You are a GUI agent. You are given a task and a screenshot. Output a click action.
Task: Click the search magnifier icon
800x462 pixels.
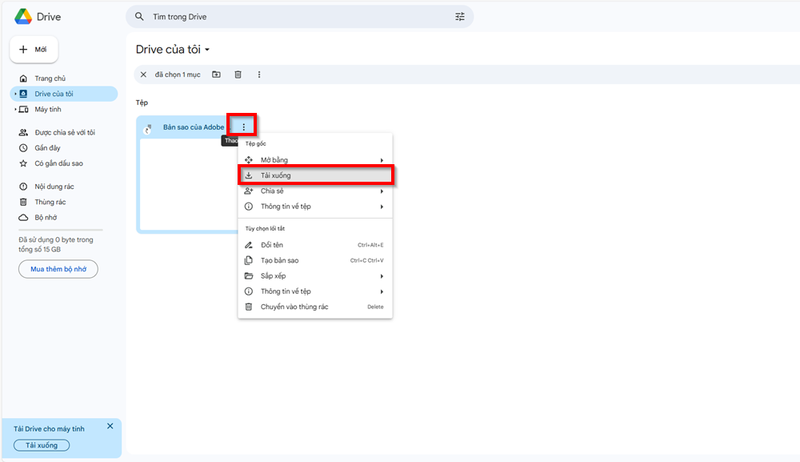pyautogui.click(x=139, y=17)
